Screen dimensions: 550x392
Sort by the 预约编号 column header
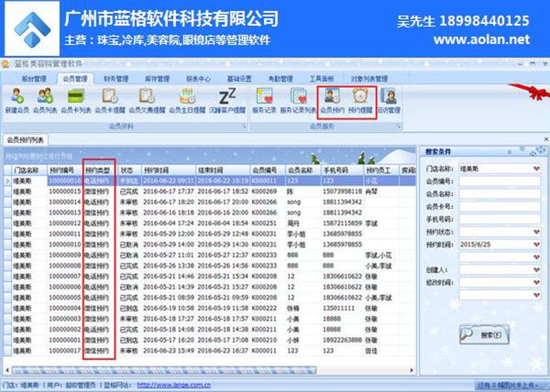tap(65, 170)
